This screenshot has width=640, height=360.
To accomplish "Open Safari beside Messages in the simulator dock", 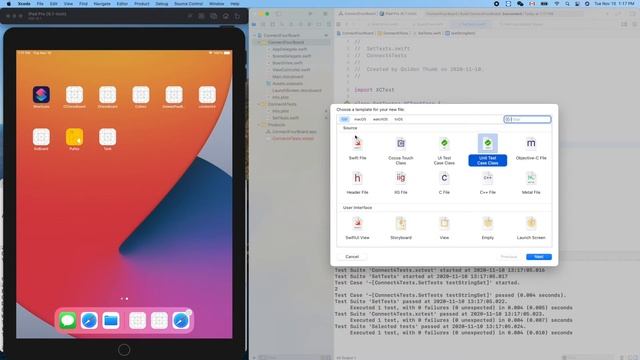I will [x=89, y=320].
